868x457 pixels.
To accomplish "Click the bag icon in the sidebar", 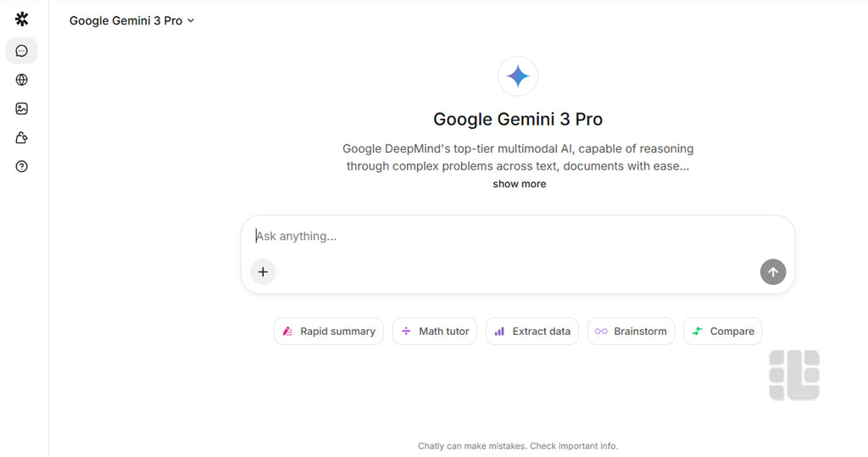I will [x=22, y=137].
